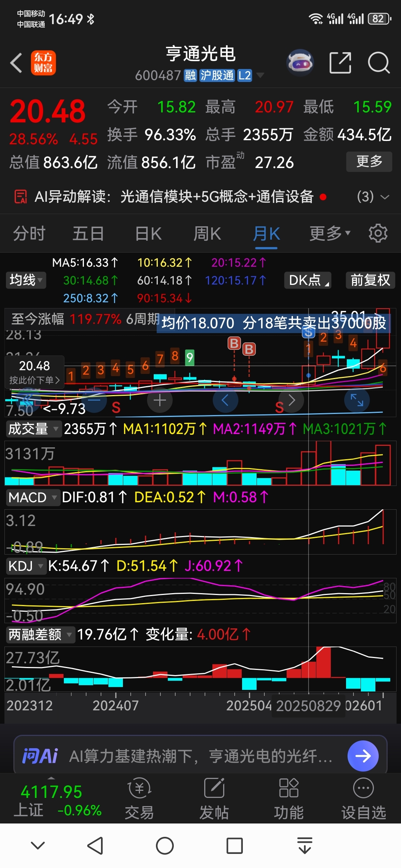Select the 月K tab

[266, 234]
